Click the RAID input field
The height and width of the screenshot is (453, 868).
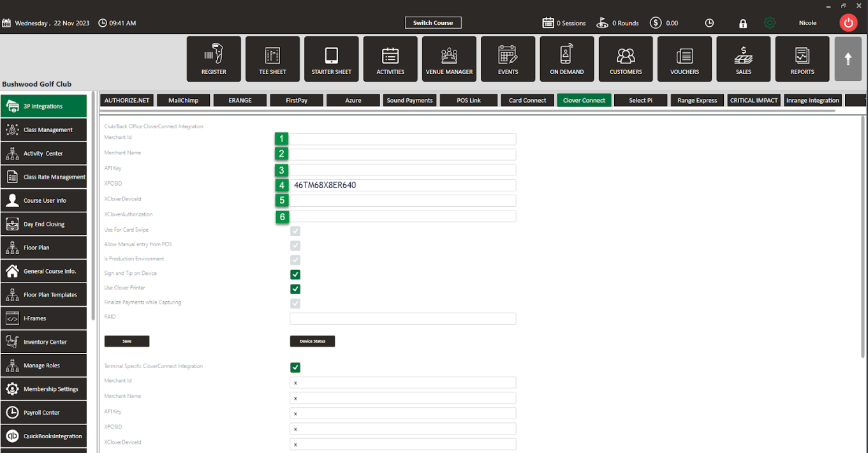[x=402, y=318]
